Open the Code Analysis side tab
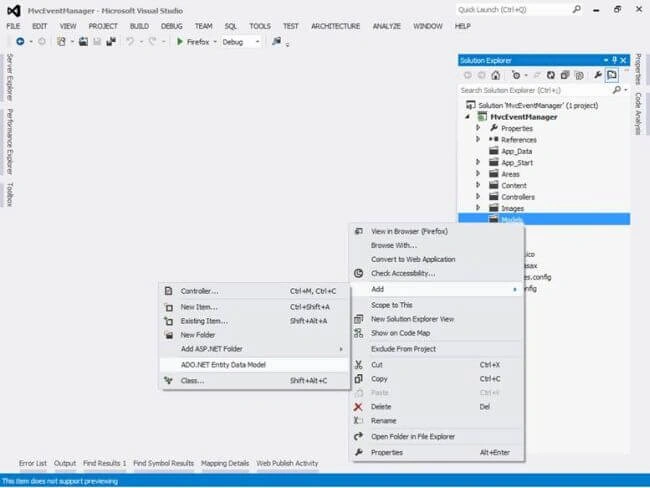 [638, 114]
